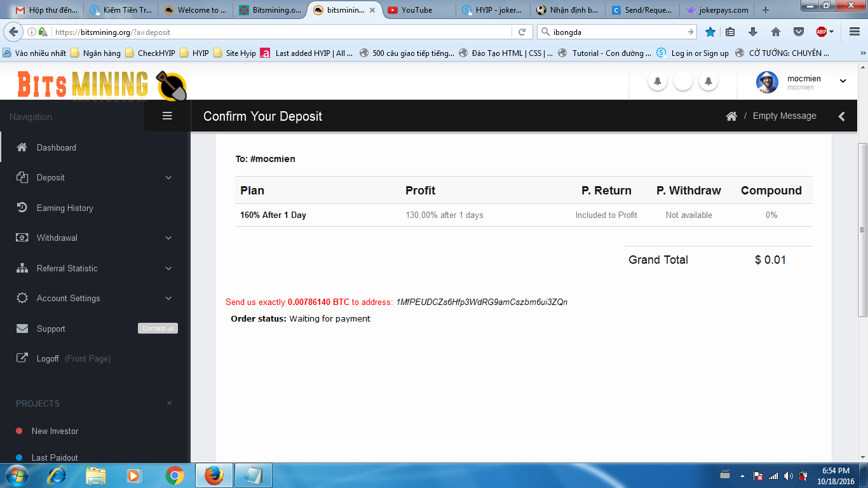Viewport: 868px width, 488px height.
Task: Click the Firefox home toolbar icon
Action: pyautogui.click(x=776, y=32)
